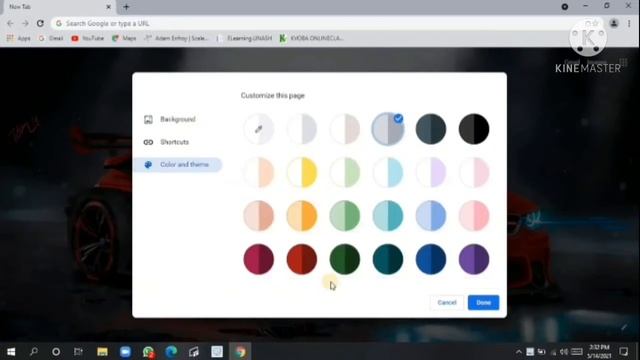Select the bright yellow theme swatch
Image resolution: width=640 pixels, height=360 pixels.
(302, 172)
